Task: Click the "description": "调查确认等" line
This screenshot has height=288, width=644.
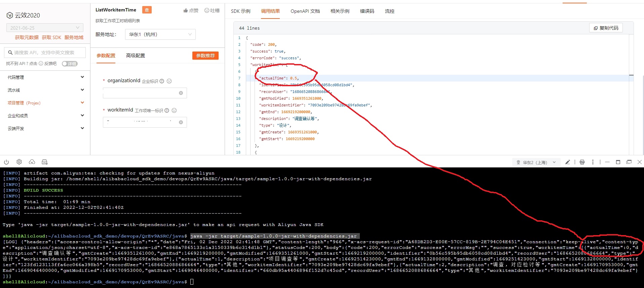Action: pyautogui.click(x=289, y=119)
